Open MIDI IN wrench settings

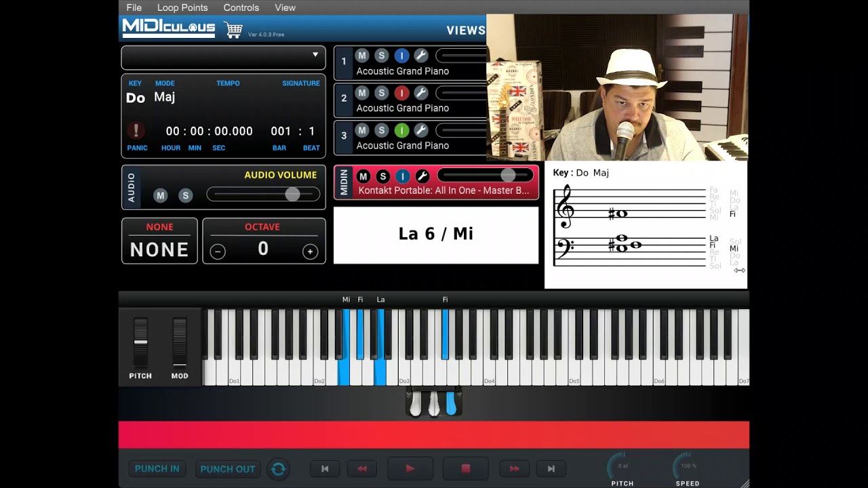(x=422, y=176)
